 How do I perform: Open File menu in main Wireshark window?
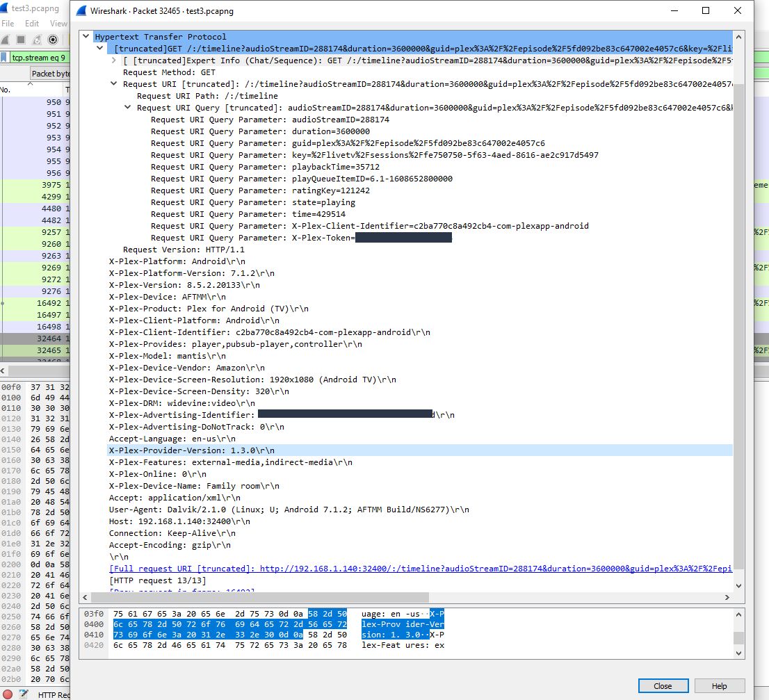[x=8, y=24]
